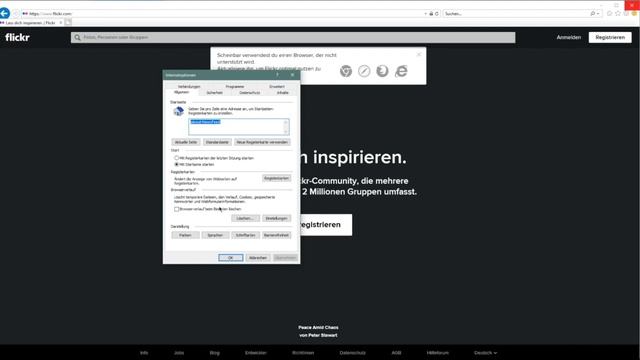Click the Barrierefreiheit button

pyautogui.click(x=276, y=235)
